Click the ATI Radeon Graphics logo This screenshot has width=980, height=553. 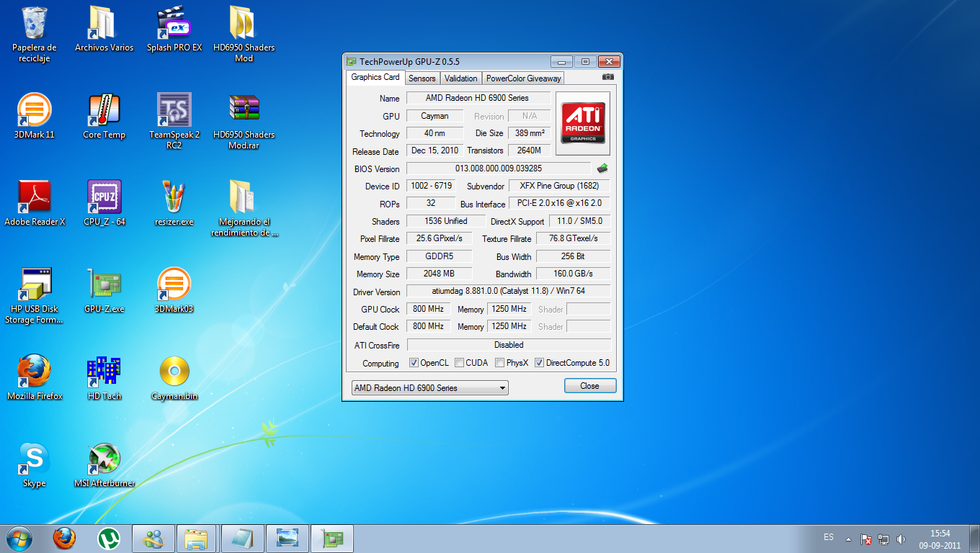click(x=583, y=123)
